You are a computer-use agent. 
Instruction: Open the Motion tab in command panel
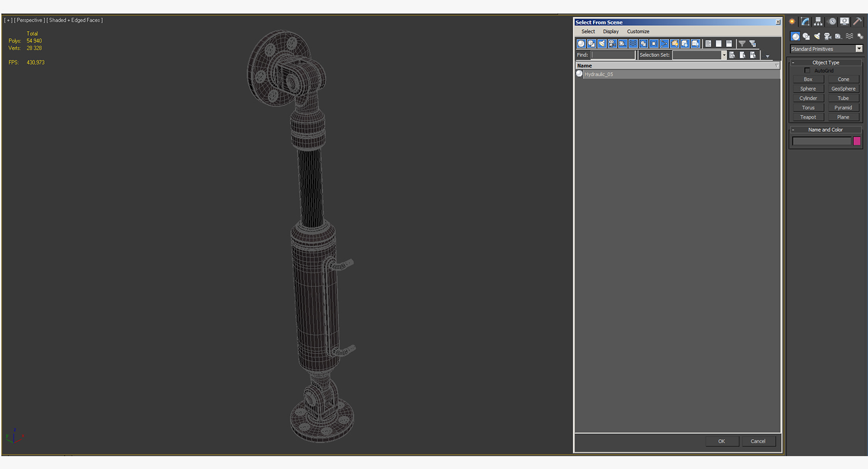click(832, 21)
